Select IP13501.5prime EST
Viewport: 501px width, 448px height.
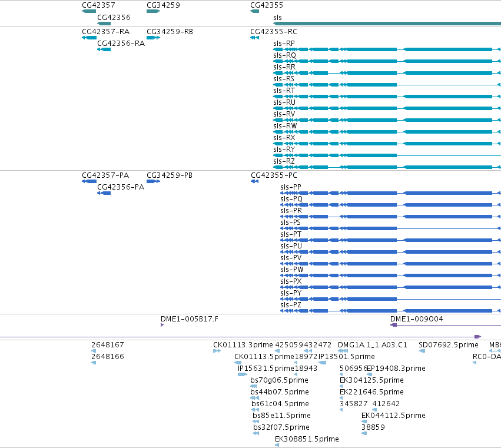[347, 357]
